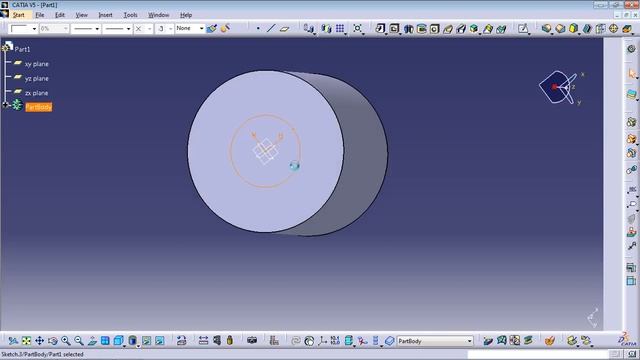Open the point symbol dropdown
This screenshot has height=360, width=640.
click(x=149, y=29)
